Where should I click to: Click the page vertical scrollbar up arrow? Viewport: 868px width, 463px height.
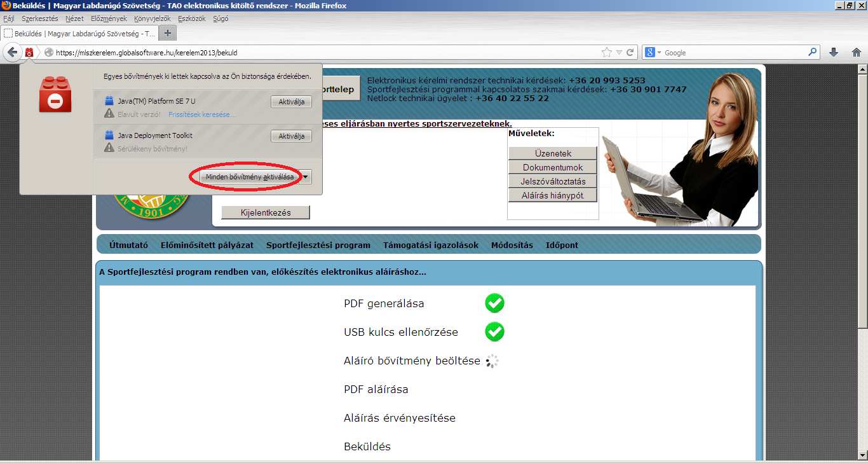[862, 69]
